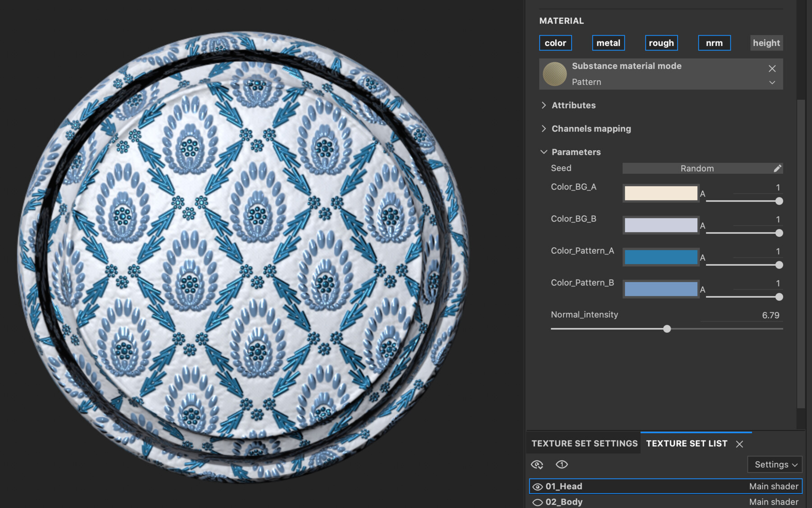Image resolution: width=812 pixels, height=508 pixels.
Task: Open the Color_Pattern_A color swatch
Action: [x=660, y=257]
